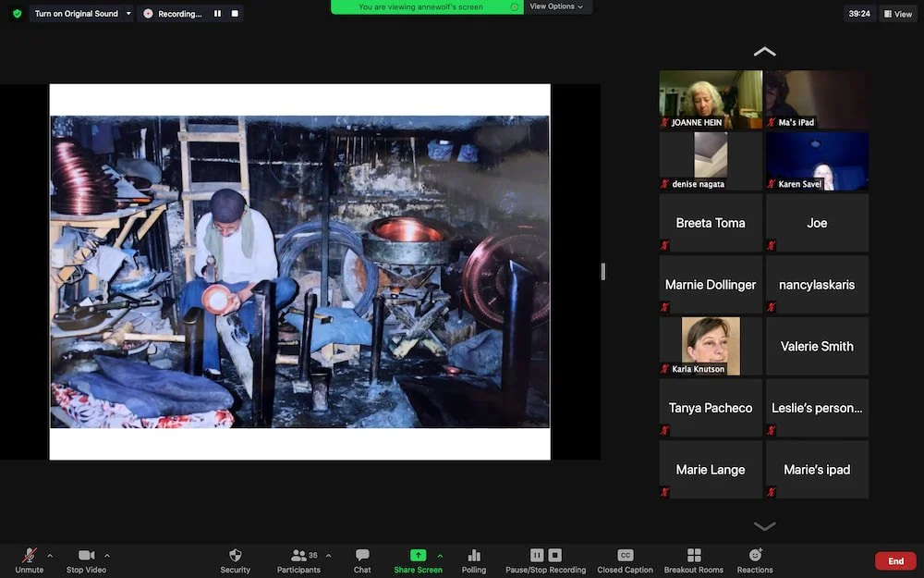Click muted mic icon on Breeta Toma tile
Screen dimensions: 924x578
664,245
